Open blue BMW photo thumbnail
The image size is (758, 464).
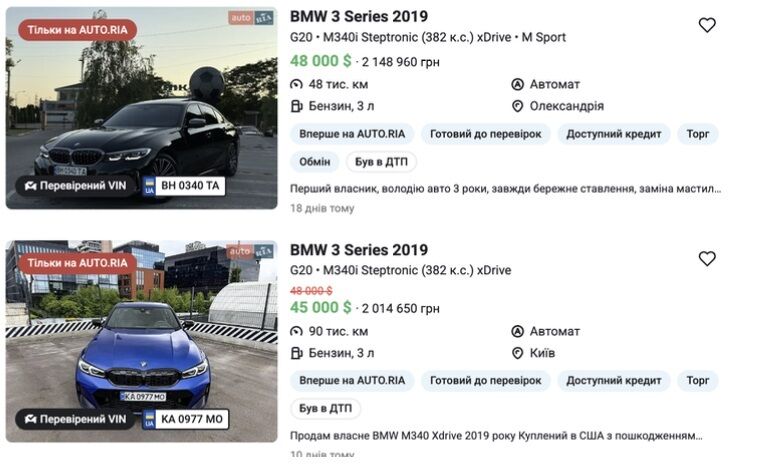[x=142, y=341]
